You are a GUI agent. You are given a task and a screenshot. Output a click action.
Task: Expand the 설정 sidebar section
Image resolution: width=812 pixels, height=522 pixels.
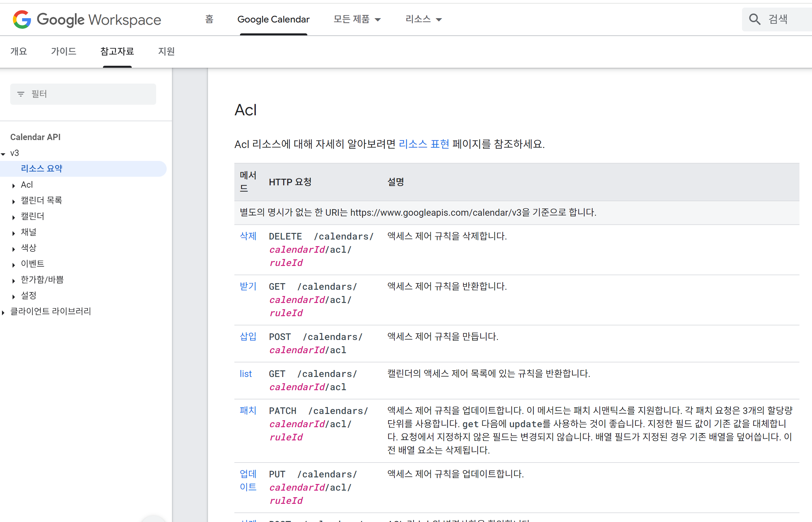point(14,296)
